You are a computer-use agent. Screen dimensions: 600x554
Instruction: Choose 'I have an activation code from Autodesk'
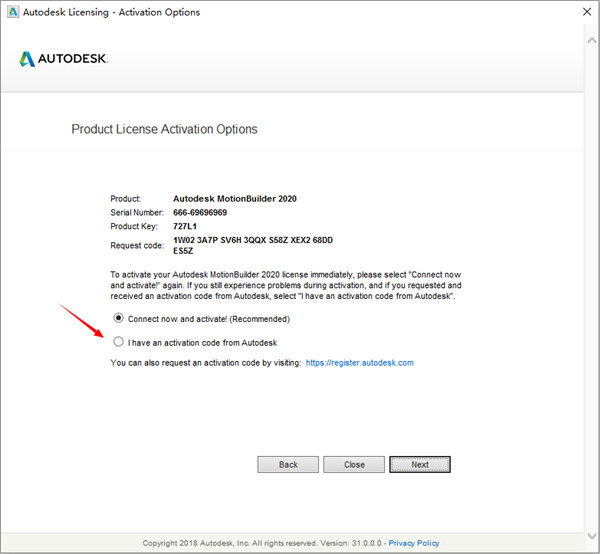pyautogui.click(x=118, y=342)
